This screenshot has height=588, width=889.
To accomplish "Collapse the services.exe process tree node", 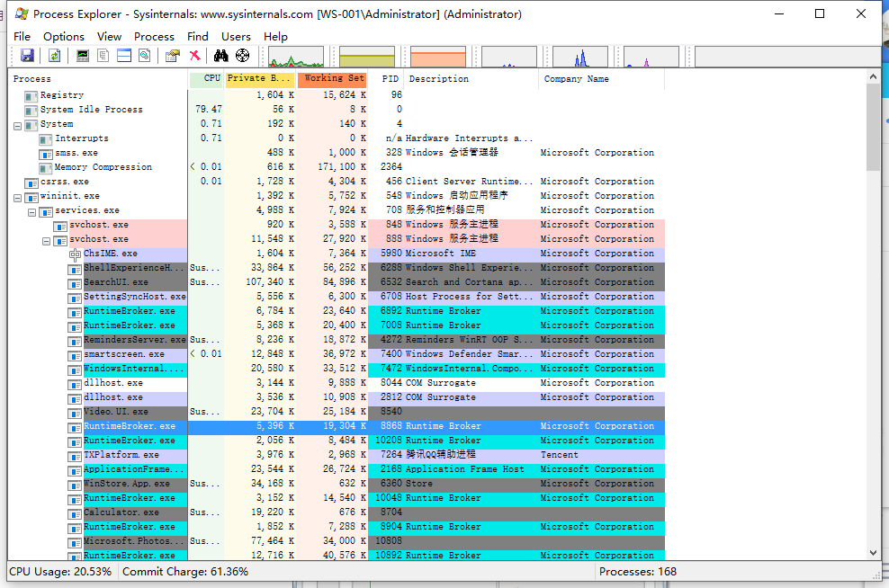I will (31, 209).
